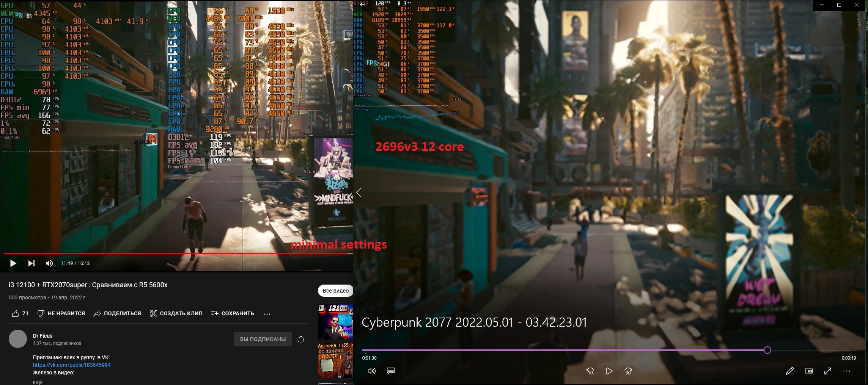Screen dimensions: 868x385
Task: Click the 'Железо в видео:' description line
Action: (53, 372)
